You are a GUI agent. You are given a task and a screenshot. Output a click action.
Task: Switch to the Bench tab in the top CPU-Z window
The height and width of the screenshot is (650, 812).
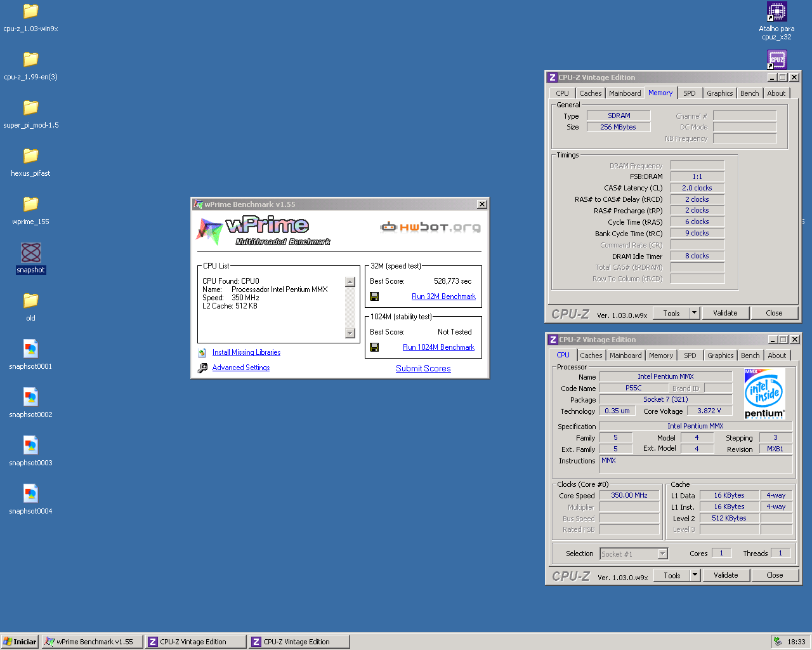[x=749, y=93]
